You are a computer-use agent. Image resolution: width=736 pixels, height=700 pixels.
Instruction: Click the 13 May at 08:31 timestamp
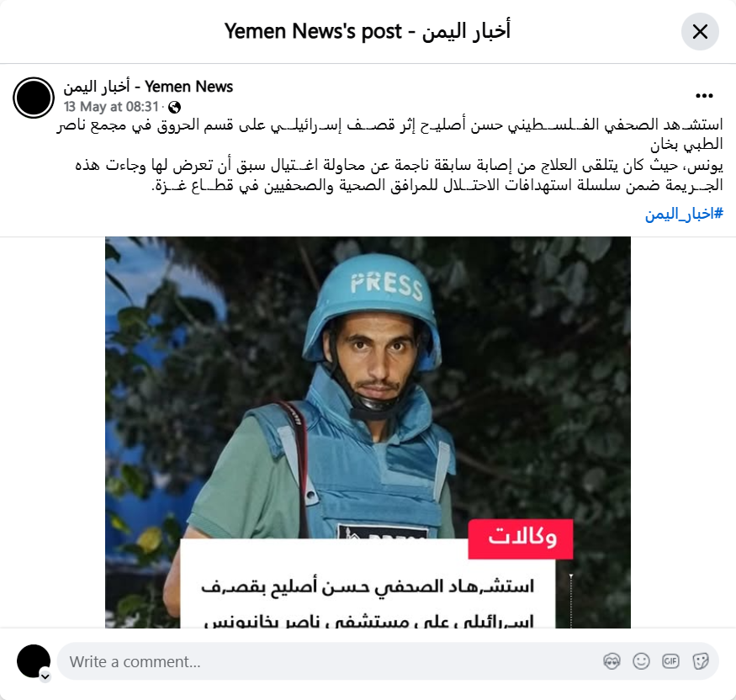[111, 107]
